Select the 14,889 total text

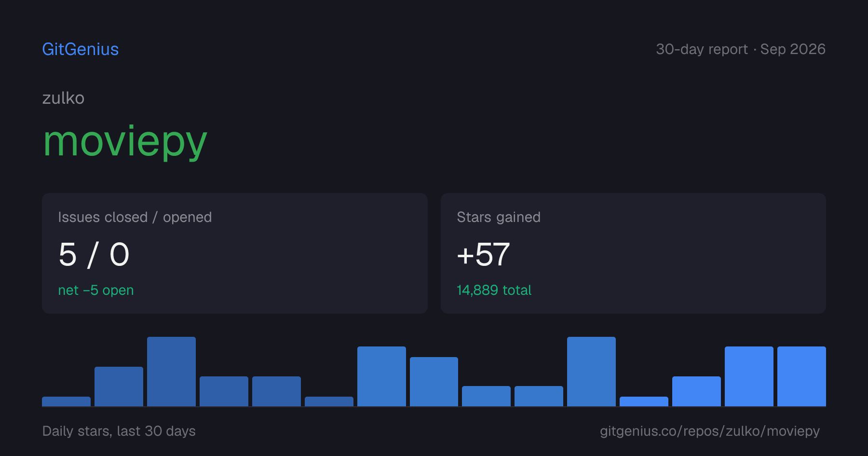(x=494, y=290)
